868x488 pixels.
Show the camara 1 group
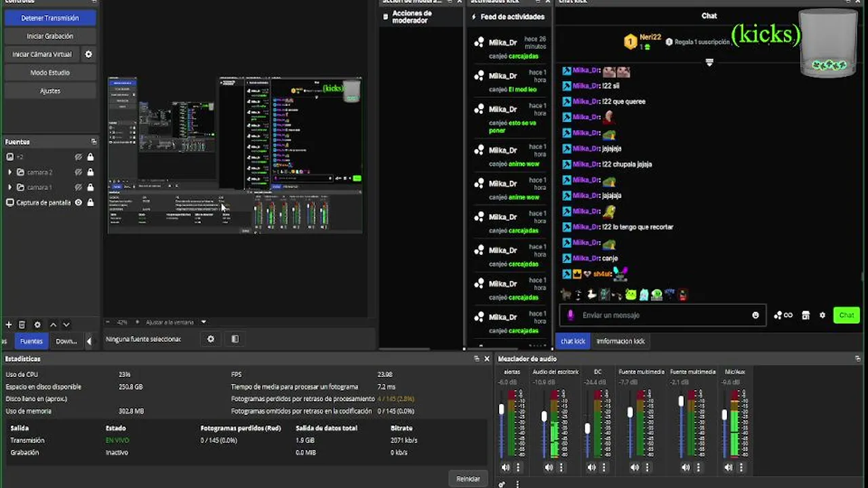tap(79, 187)
